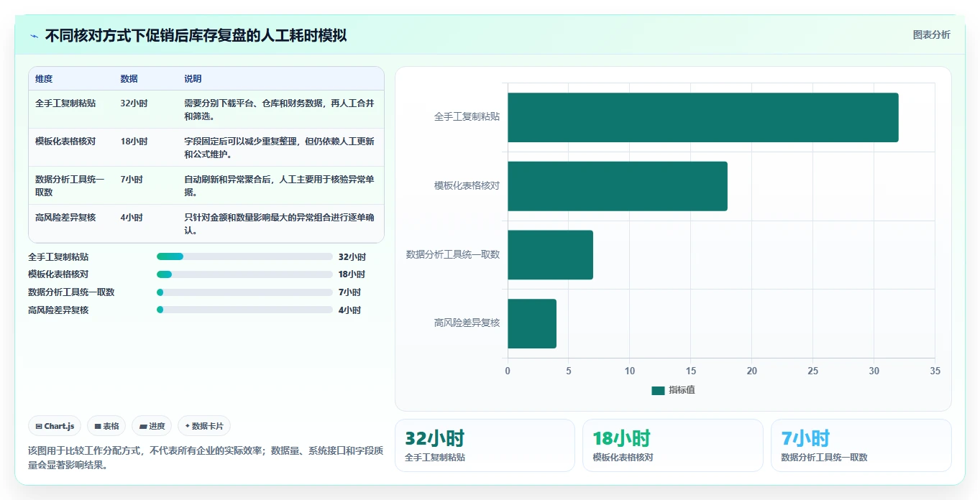This screenshot has height=500, width=980.
Task: Click the 高风险差异复核 progress bar
Action: tap(244, 310)
